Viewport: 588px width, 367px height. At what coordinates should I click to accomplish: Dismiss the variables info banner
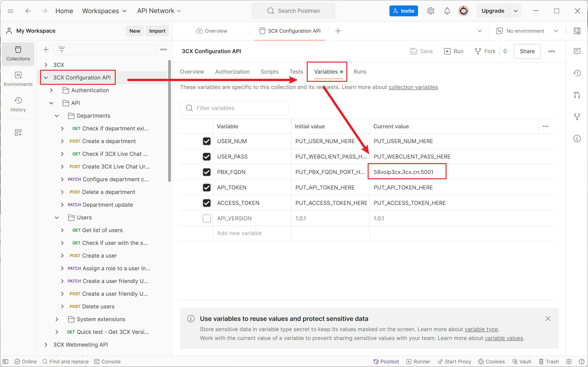point(548,319)
